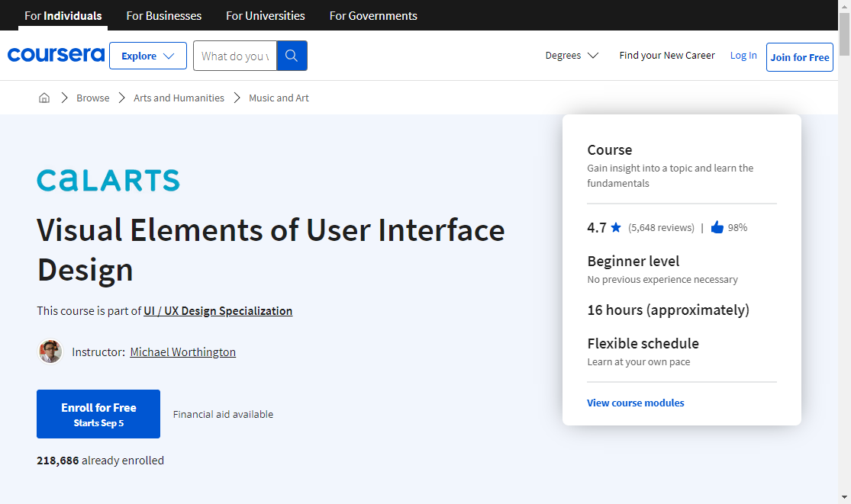Open the For Governments tab
The height and width of the screenshot is (504, 851).
click(x=373, y=15)
